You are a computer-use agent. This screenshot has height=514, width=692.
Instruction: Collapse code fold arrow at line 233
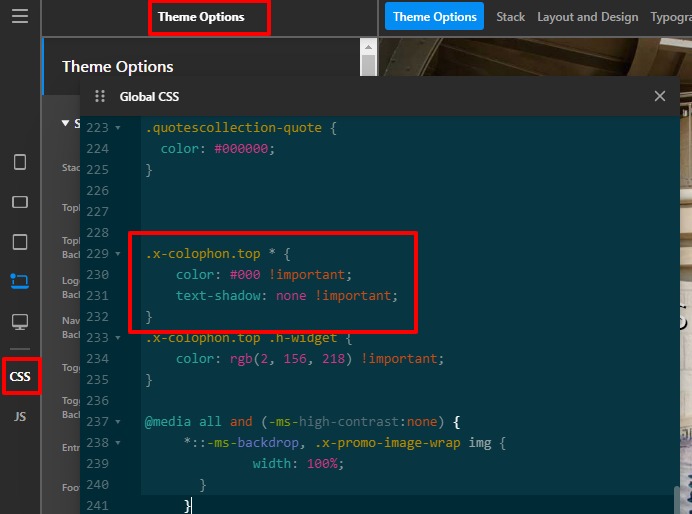[118, 338]
